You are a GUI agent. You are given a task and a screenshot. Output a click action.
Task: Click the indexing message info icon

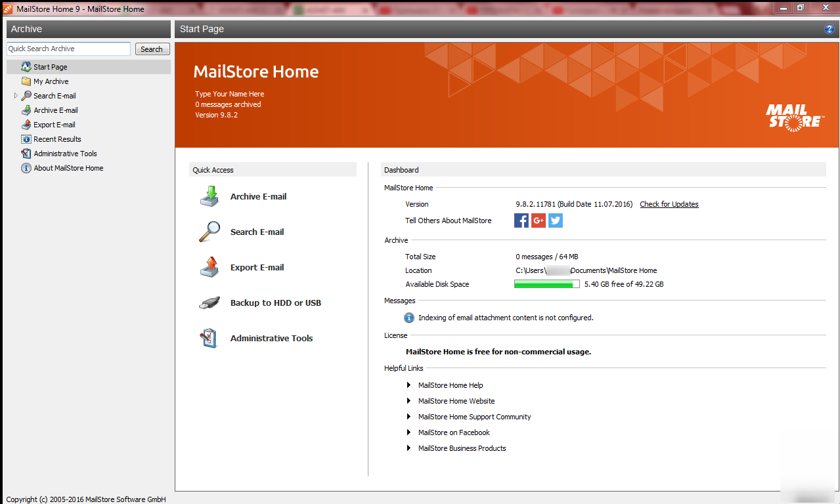[409, 318]
